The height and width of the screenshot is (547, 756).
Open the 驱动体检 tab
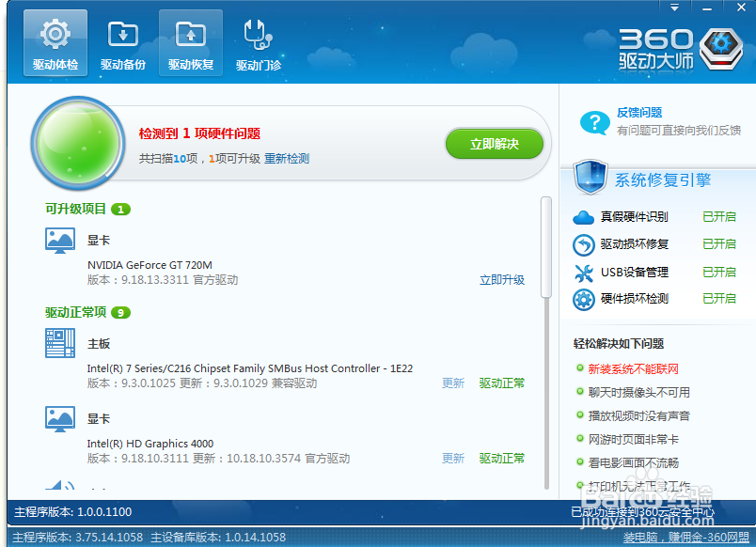coord(55,43)
